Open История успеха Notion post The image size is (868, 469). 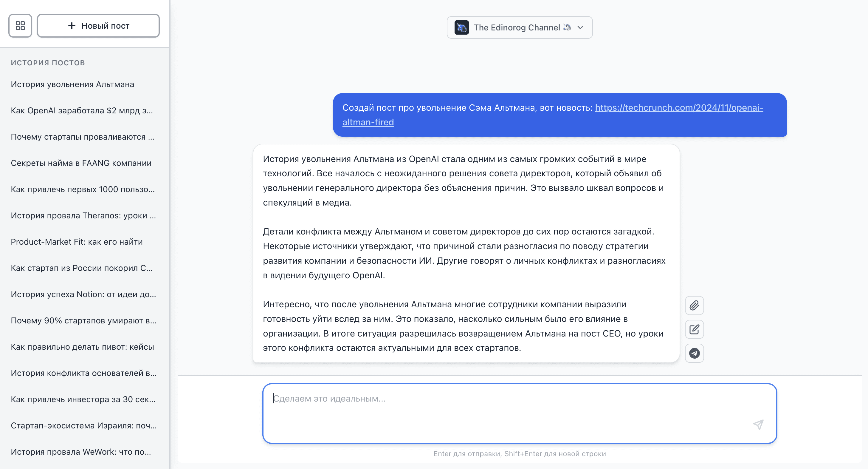(x=83, y=294)
